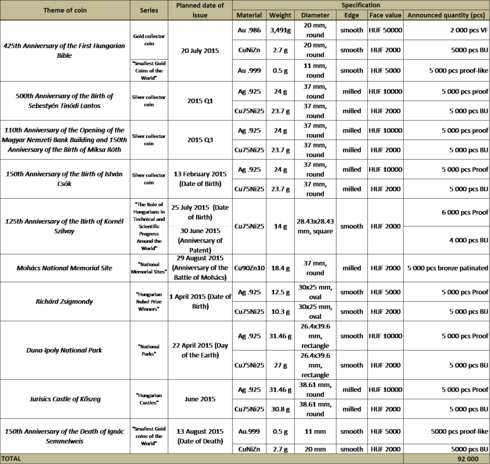Click the '20 July 2015' date cell

tap(200, 51)
